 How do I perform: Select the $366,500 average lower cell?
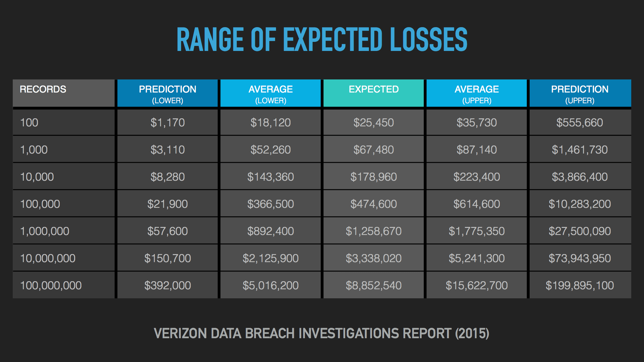click(x=270, y=204)
